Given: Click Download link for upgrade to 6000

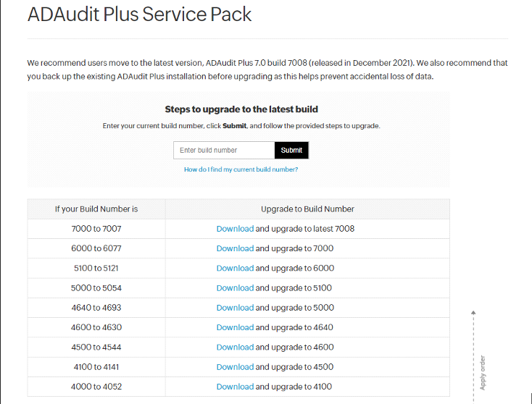Looking at the screenshot, I should [235, 268].
